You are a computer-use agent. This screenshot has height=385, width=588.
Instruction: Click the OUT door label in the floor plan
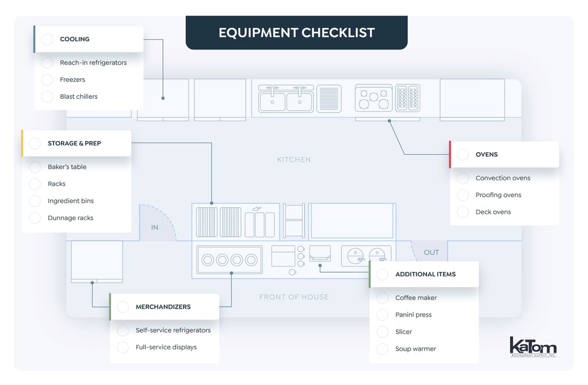click(432, 252)
